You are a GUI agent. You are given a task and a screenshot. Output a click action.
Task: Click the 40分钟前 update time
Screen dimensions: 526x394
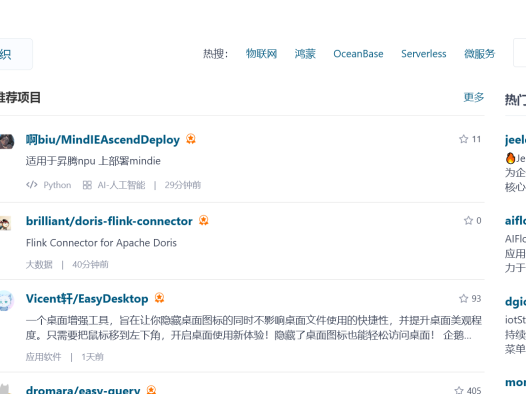[90, 265]
